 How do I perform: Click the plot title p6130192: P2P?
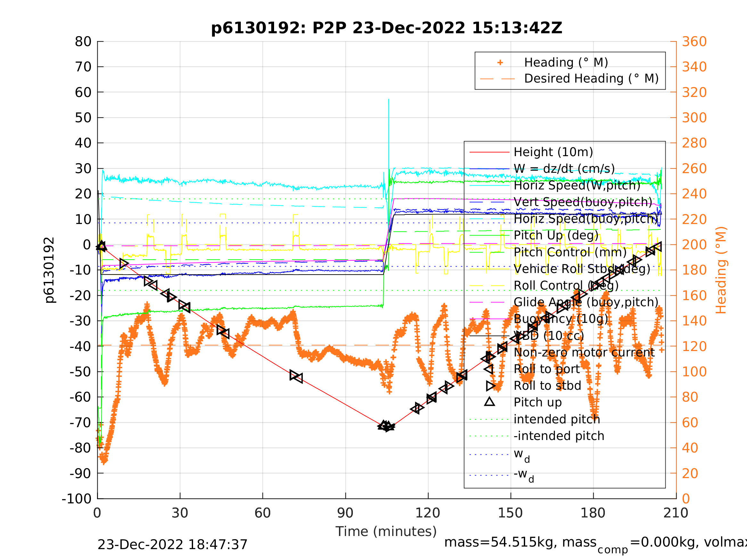pyautogui.click(x=386, y=28)
